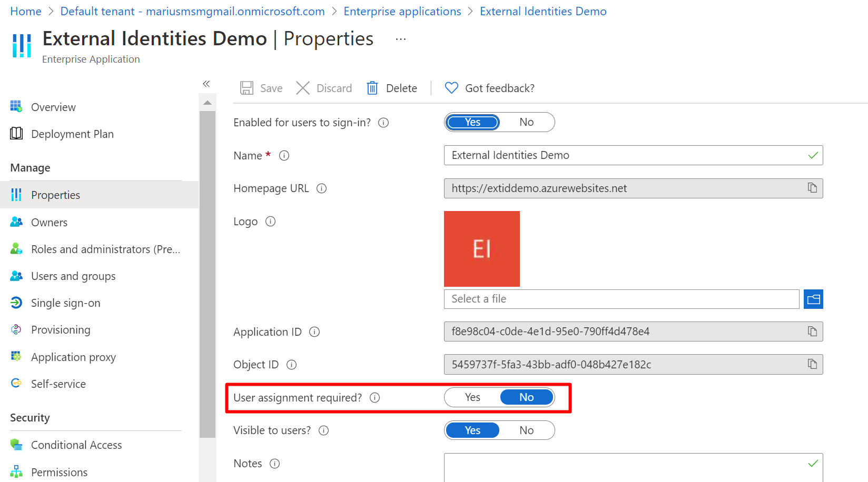Click the red EI logo thumbnail
868x482 pixels.
[481, 248]
